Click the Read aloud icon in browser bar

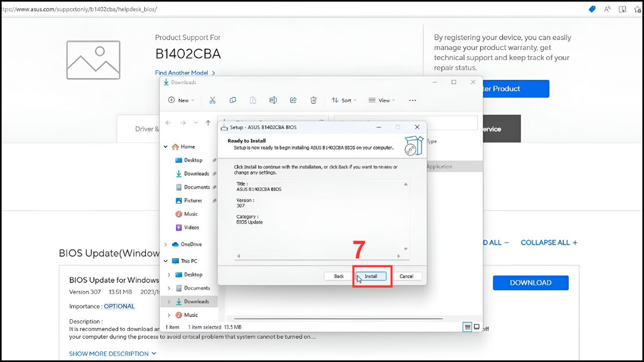[x=608, y=9]
